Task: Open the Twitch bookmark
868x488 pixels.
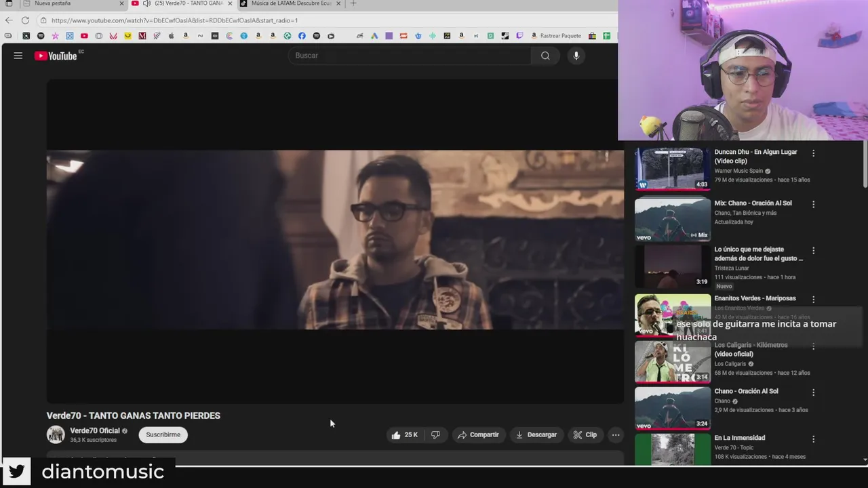Action: pos(520,36)
